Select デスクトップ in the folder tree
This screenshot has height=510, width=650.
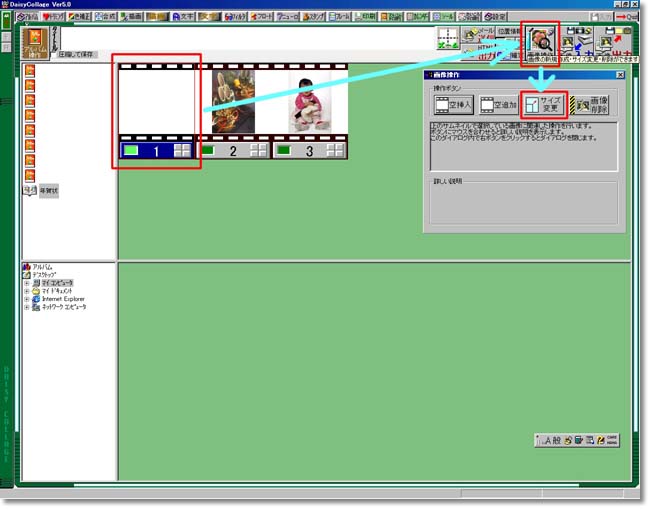pyautogui.click(x=44, y=275)
